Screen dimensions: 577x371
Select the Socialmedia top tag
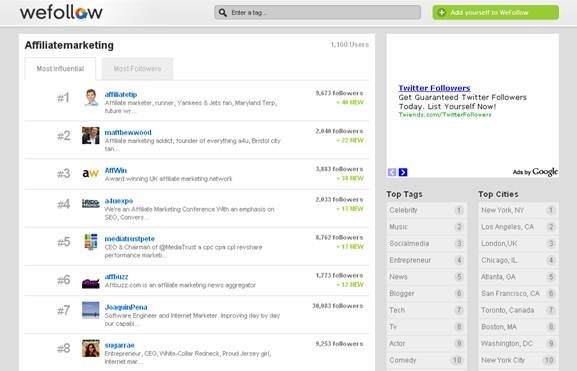[426, 244]
